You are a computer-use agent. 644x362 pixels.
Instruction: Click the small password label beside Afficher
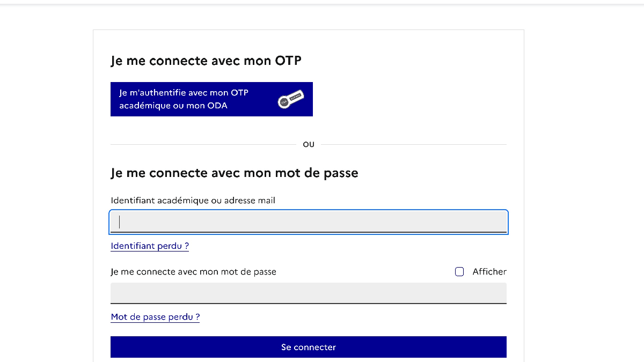coord(194,272)
